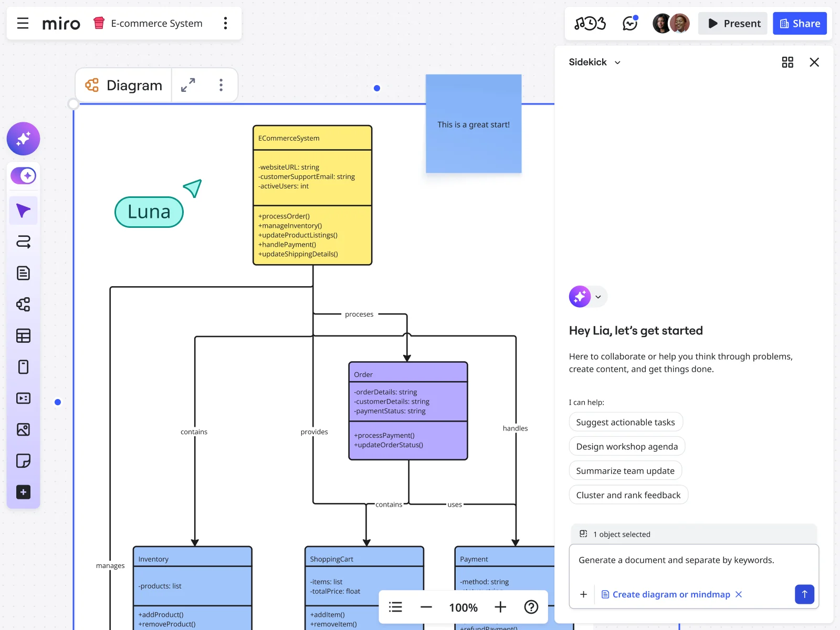
Task: Click Suggest actionable tasks
Action: point(626,422)
